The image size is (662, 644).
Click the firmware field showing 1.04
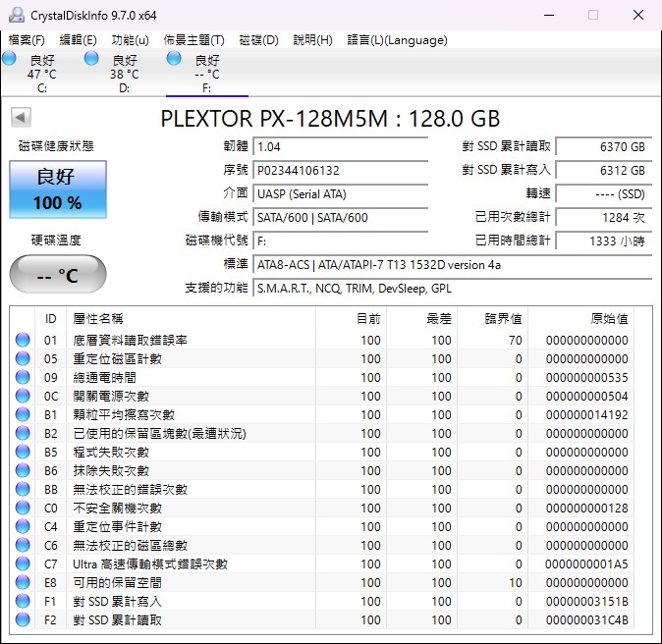(340, 147)
